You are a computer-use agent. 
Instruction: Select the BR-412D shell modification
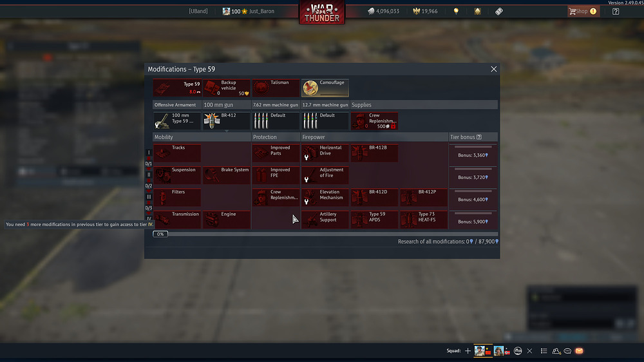[x=374, y=197]
